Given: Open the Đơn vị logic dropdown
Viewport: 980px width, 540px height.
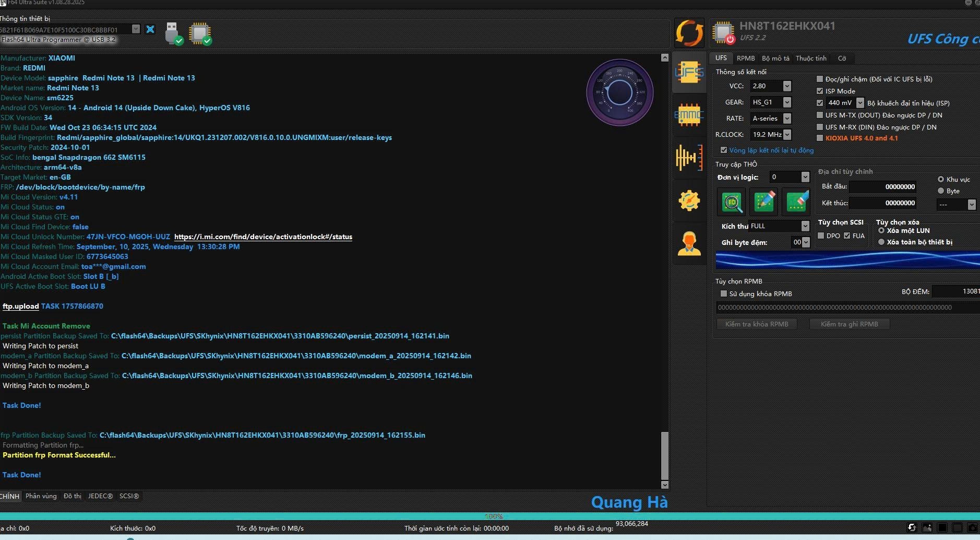Looking at the screenshot, I should point(805,178).
